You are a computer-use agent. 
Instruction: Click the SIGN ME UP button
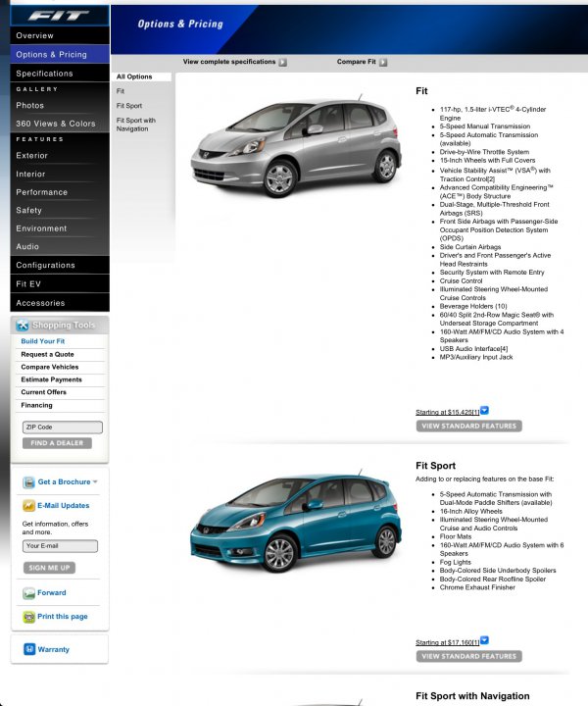[49, 568]
